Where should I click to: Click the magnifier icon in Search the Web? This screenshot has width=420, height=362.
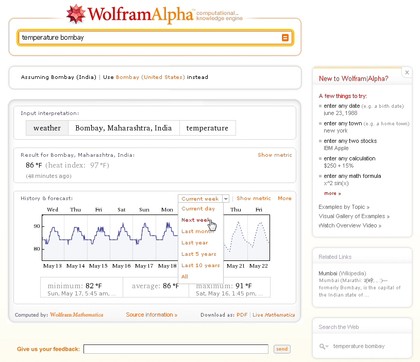point(323,346)
